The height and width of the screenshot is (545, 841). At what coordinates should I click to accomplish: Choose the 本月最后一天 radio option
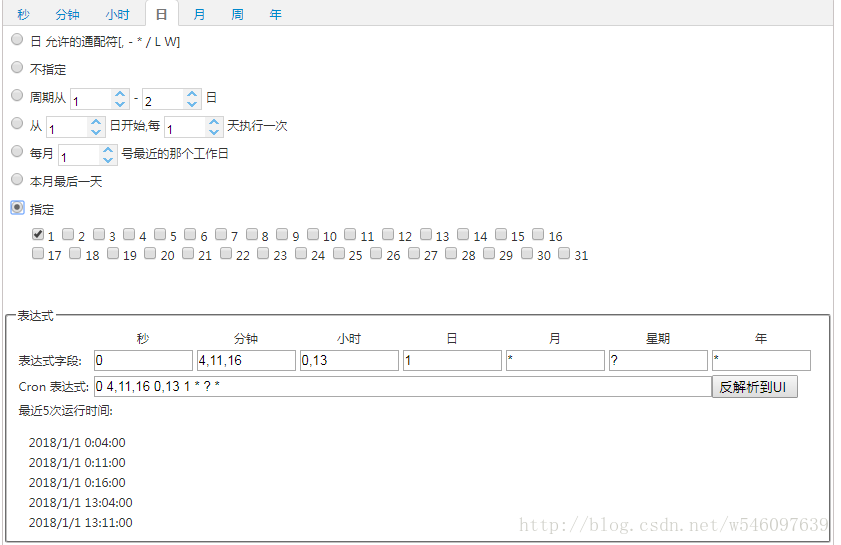[17, 179]
